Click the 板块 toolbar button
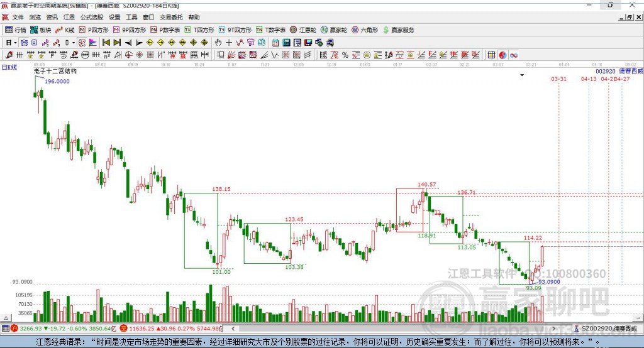The image size is (644, 348). point(40,30)
